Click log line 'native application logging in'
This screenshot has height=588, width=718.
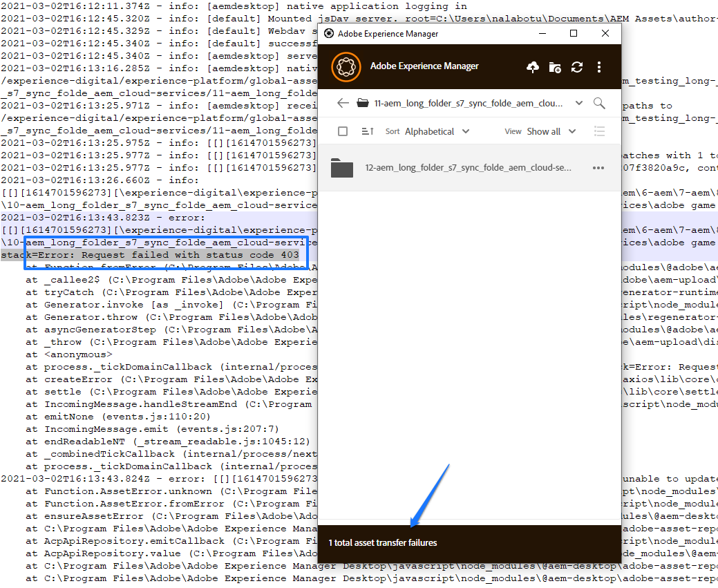(x=234, y=6)
